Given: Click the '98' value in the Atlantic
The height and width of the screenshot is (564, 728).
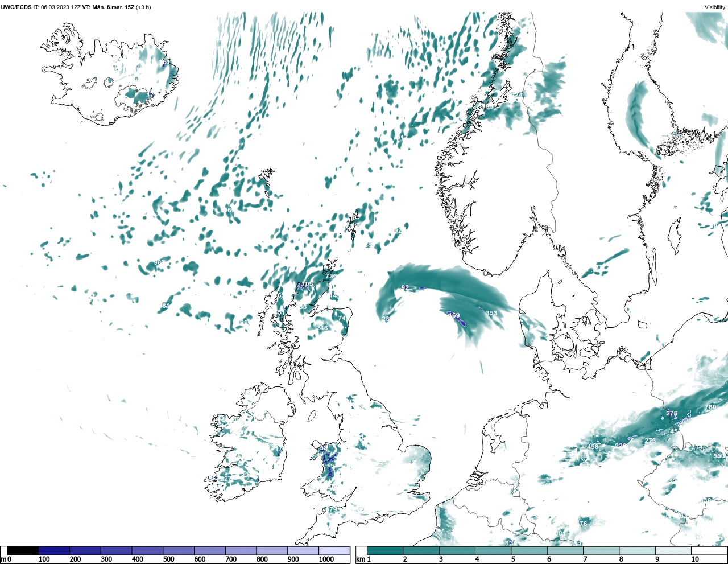Looking at the screenshot, I should (158, 262).
